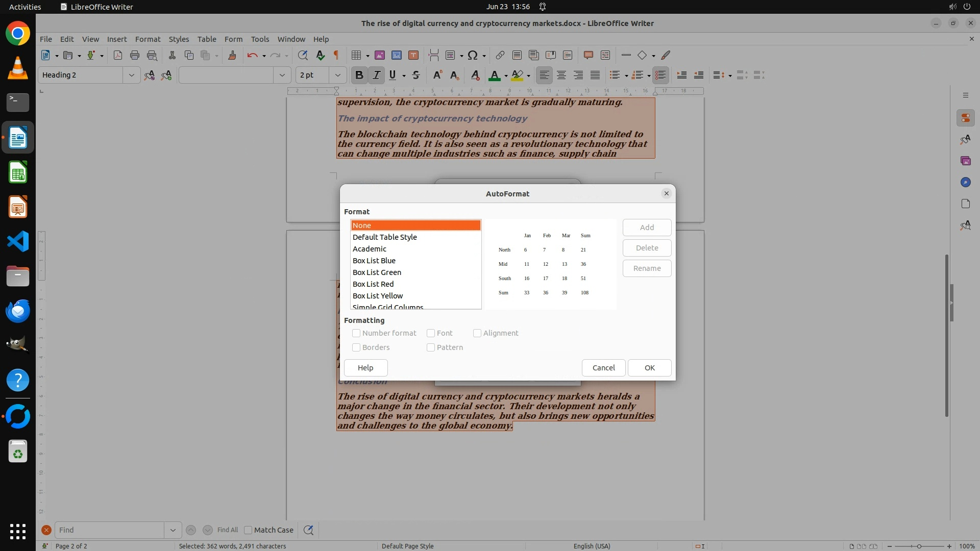980x551 pixels.
Task: Open the font name dropdown arrow
Action: pos(282,75)
